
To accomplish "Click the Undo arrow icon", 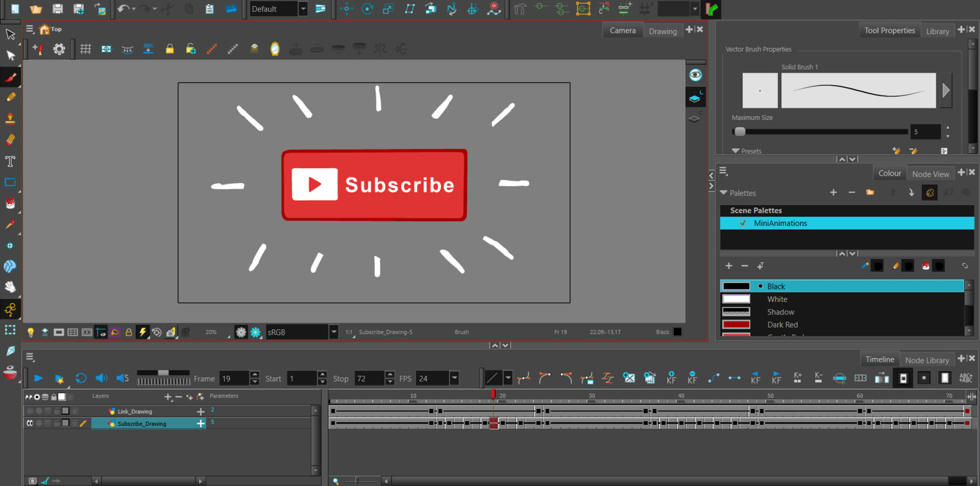I will [123, 9].
